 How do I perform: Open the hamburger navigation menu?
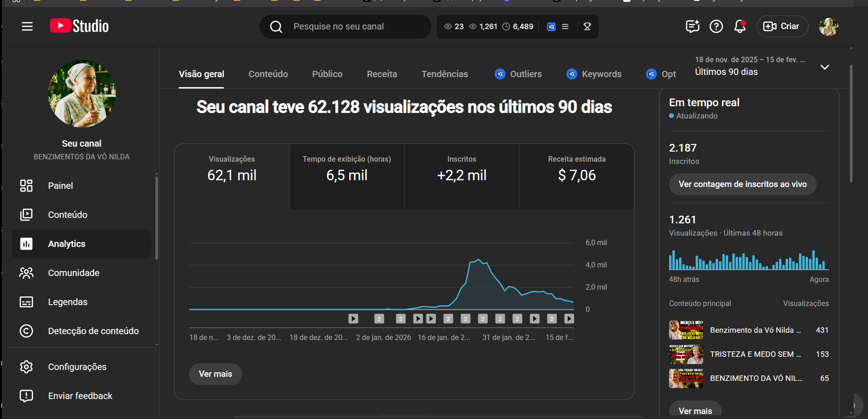27,26
